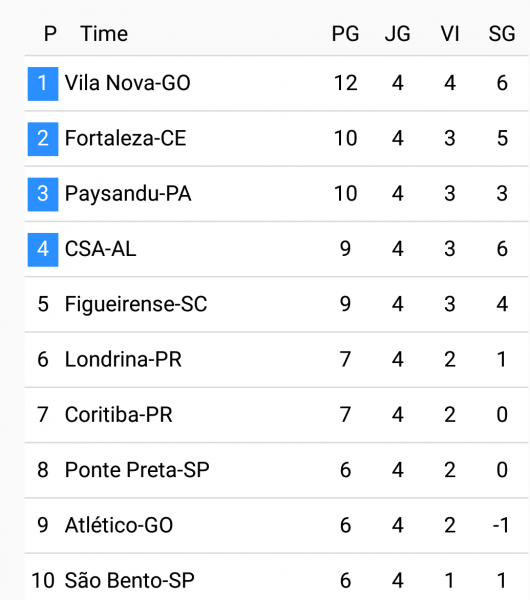Click the SG column header

[502, 34]
